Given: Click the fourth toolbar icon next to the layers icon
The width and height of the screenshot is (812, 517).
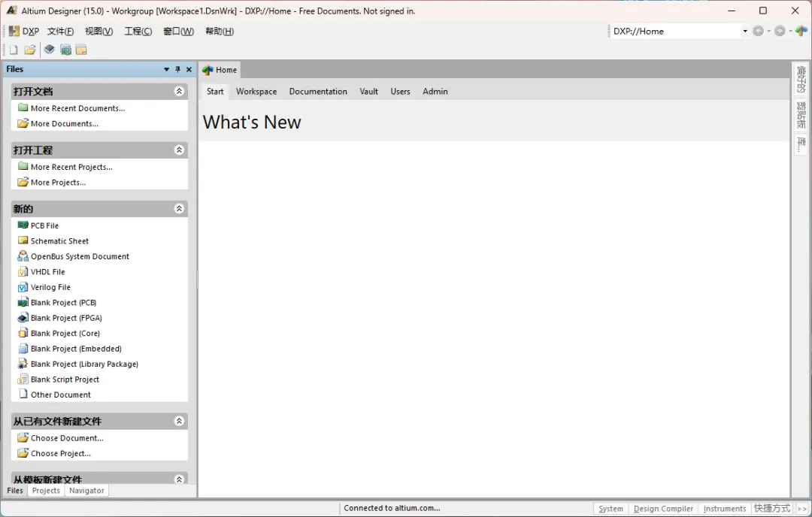Looking at the screenshot, I should [x=65, y=50].
